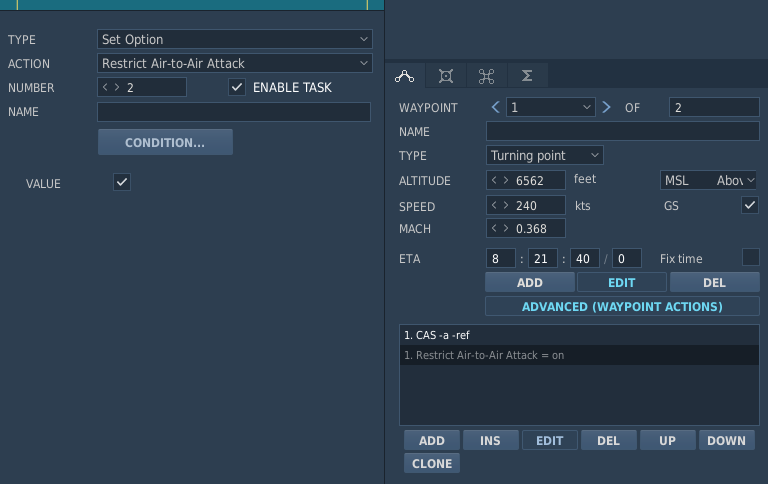Click the SPEED value 240

pyautogui.click(x=526, y=206)
